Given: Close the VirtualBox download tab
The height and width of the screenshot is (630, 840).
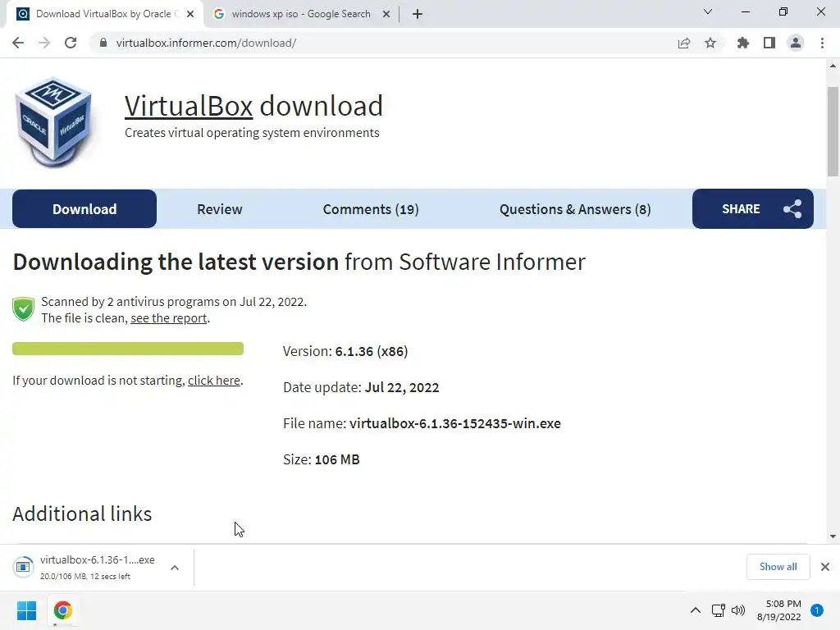Looking at the screenshot, I should (x=190, y=14).
